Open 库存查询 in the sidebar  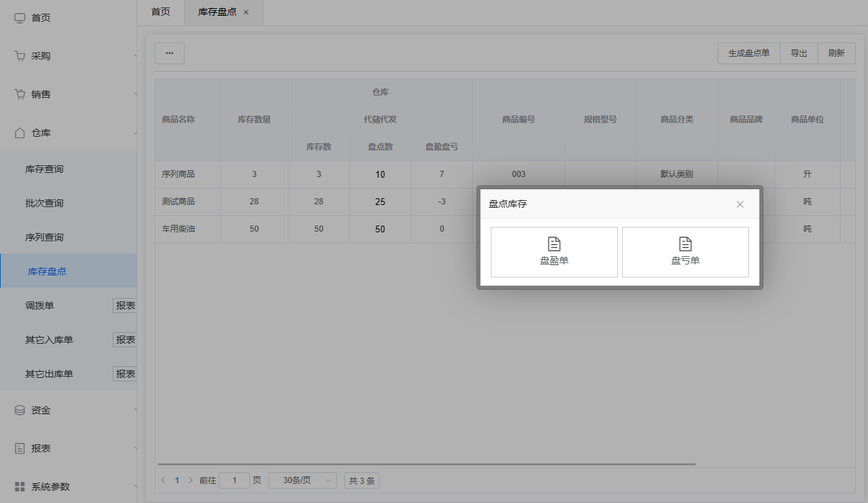tap(44, 169)
